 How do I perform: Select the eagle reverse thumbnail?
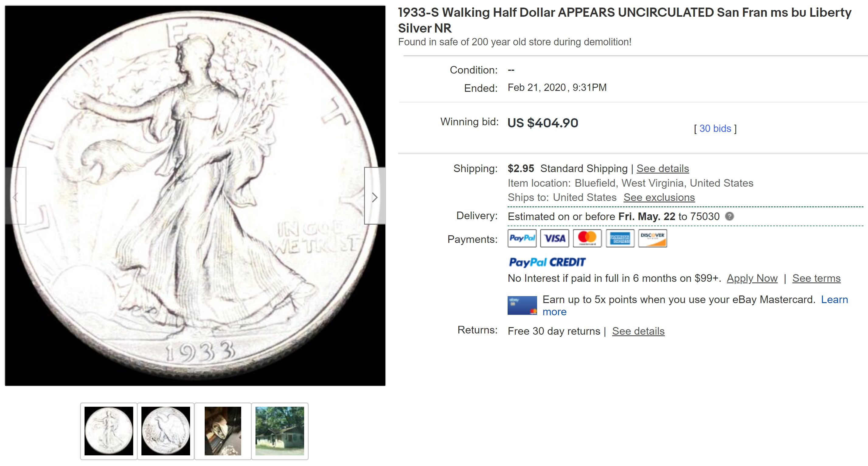[165, 431]
